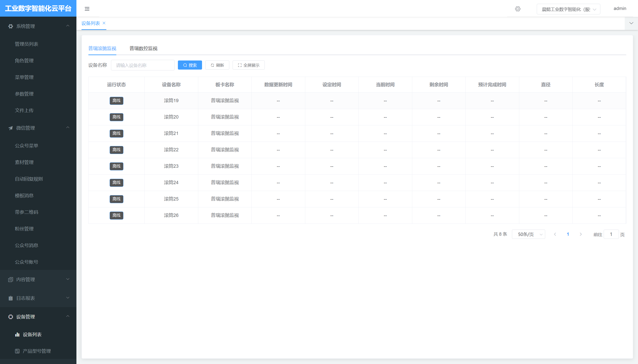The image size is (638, 364).
Task: Switch to the 普瑞数控监视 tab
Action: pos(144,49)
